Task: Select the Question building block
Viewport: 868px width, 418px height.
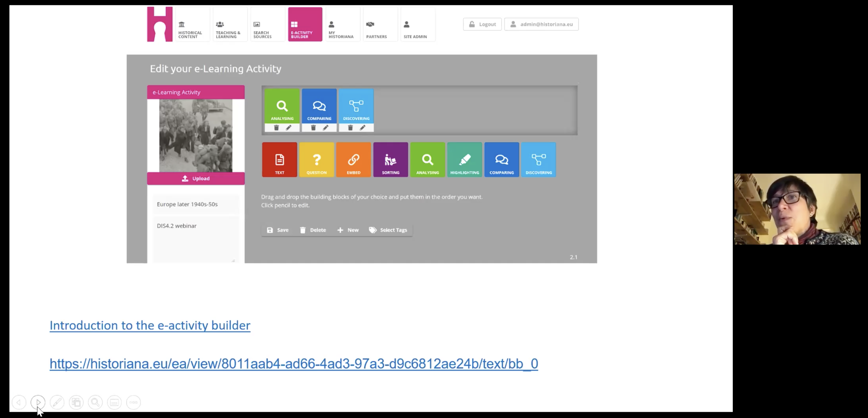Action: point(316,159)
